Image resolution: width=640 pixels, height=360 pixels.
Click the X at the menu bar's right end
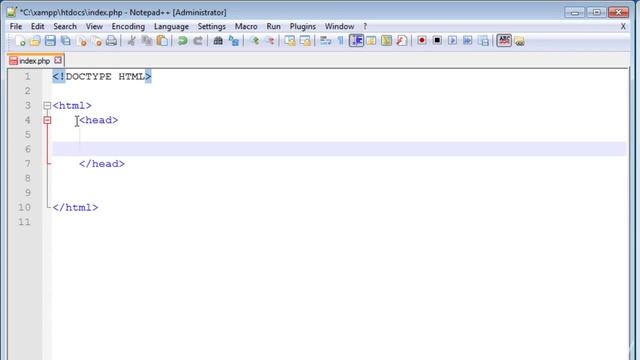pos(623,27)
